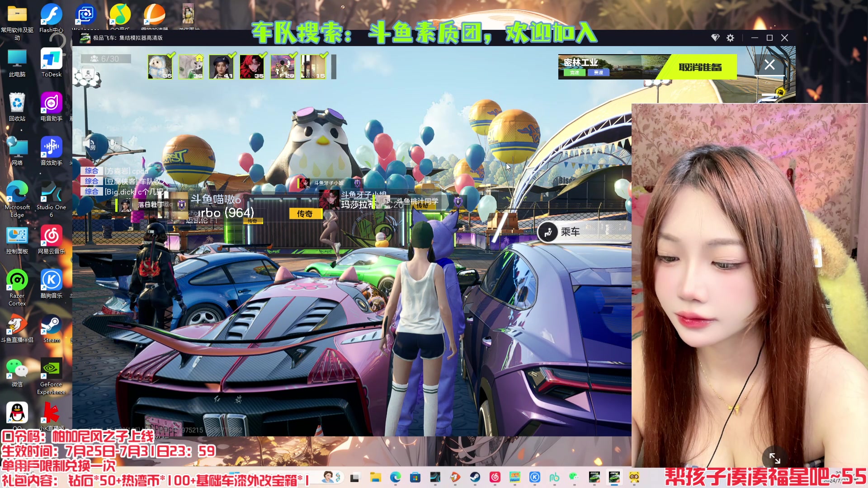Select the room host cat avatar level 36
The width and height of the screenshot is (868, 488).
[191, 67]
